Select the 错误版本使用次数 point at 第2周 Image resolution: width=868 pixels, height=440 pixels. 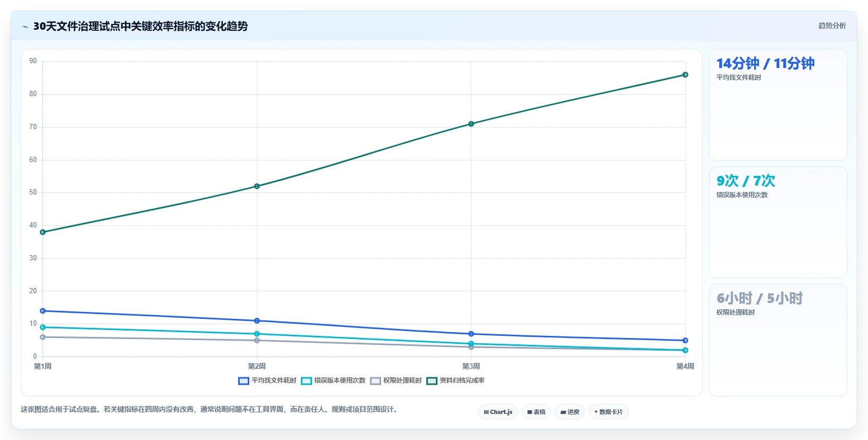pyautogui.click(x=257, y=334)
